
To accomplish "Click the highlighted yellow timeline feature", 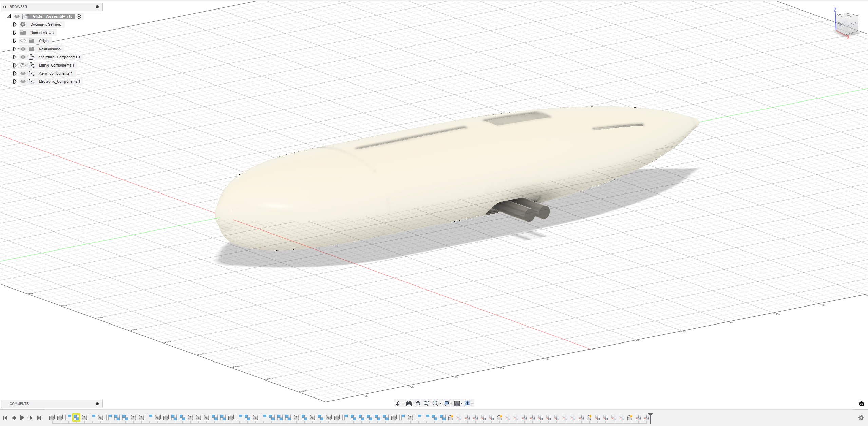I will (x=76, y=418).
